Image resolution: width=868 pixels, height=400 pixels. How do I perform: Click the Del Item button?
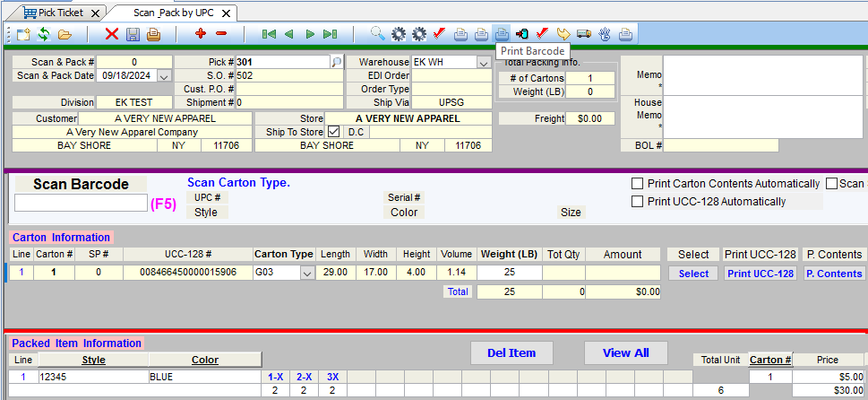click(x=511, y=353)
